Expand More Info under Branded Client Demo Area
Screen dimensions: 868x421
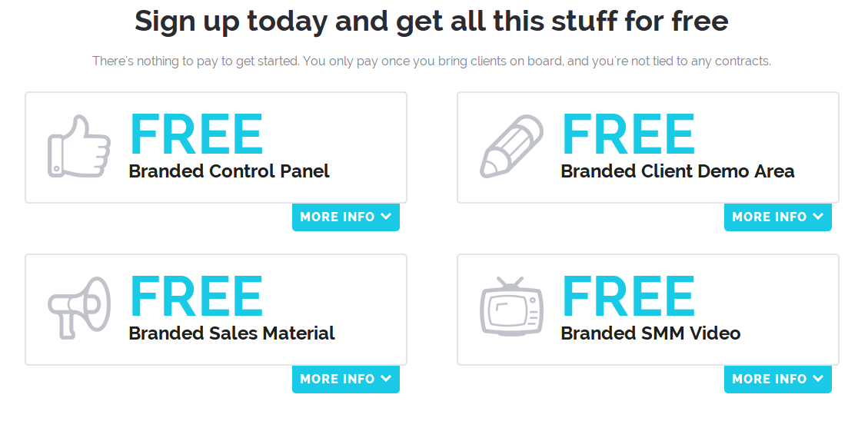pos(777,217)
